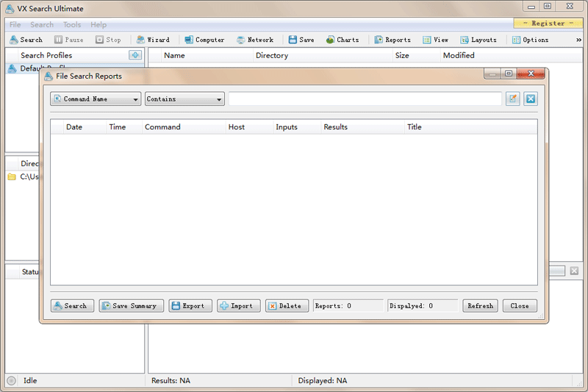The image size is (588, 392).
Task: Open the Contains condition dropdown
Action: (x=184, y=99)
